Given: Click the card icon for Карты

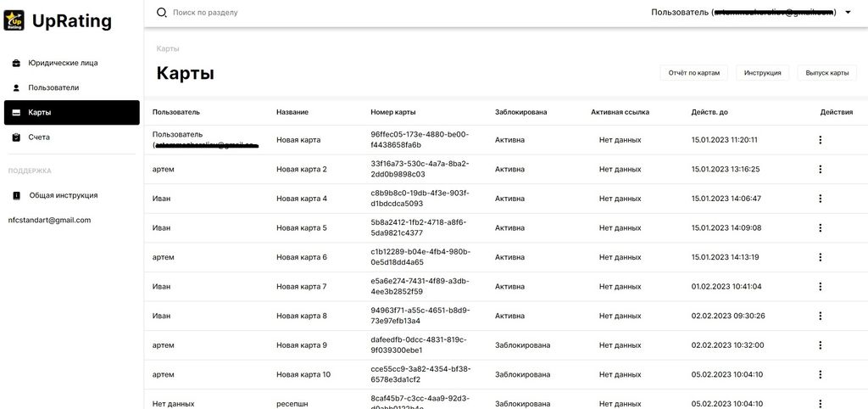Looking at the screenshot, I should coord(16,113).
